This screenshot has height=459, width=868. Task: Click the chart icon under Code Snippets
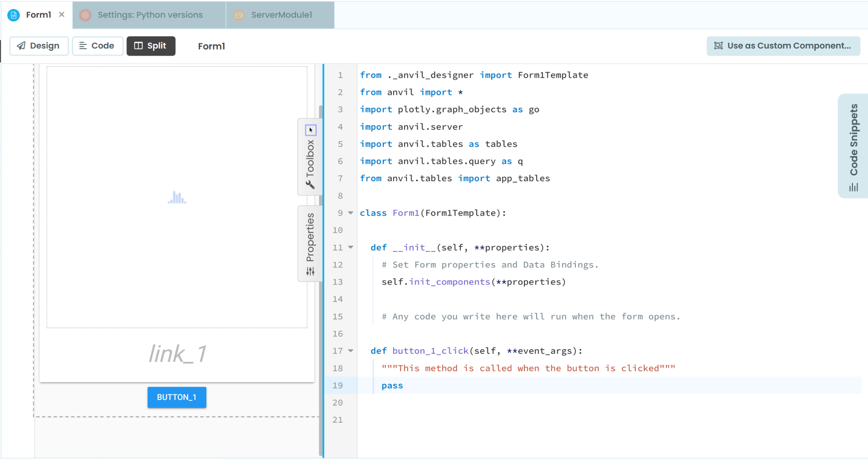point(852,187)
